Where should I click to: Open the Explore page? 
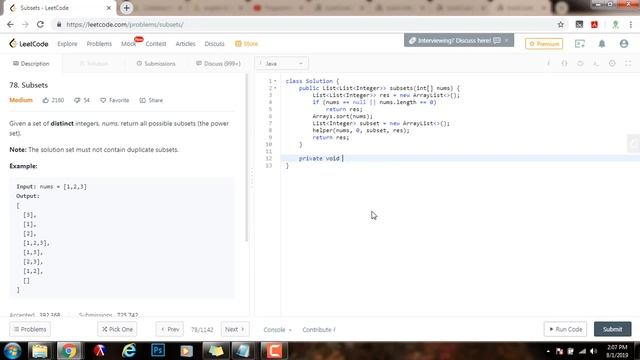[x=67, y=44]
